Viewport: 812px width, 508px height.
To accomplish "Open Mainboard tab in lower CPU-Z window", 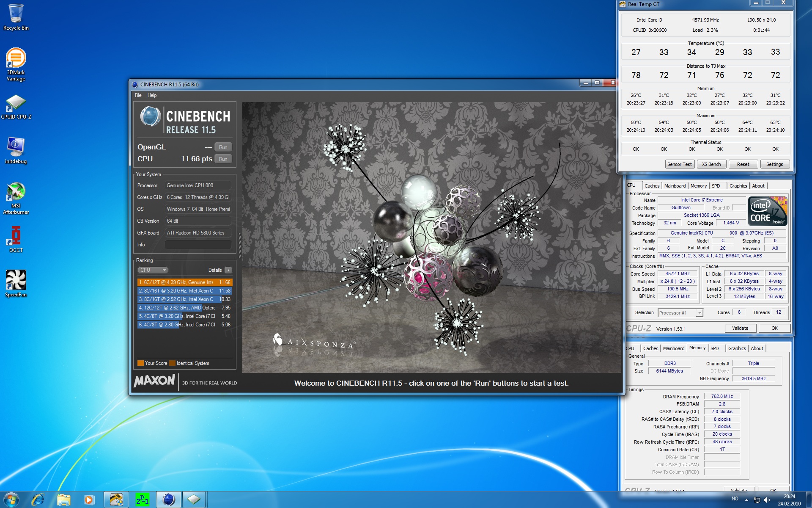I will tap(674, 348).
